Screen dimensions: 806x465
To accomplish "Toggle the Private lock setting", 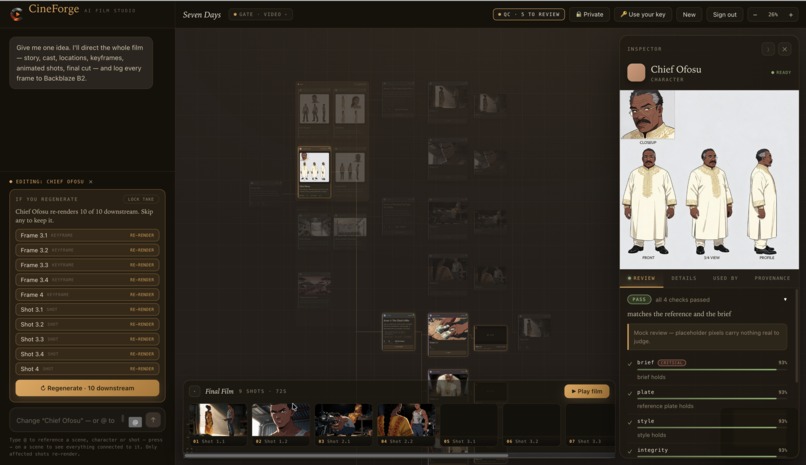I will (x=590, y=14).
